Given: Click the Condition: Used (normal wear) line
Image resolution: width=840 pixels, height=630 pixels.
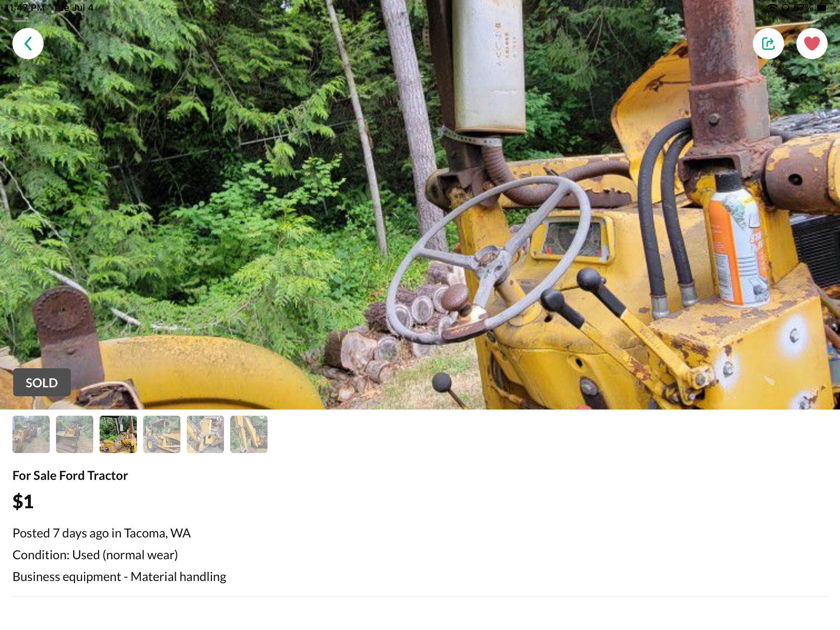Looking at the screenshot, I should coord(95,555).
